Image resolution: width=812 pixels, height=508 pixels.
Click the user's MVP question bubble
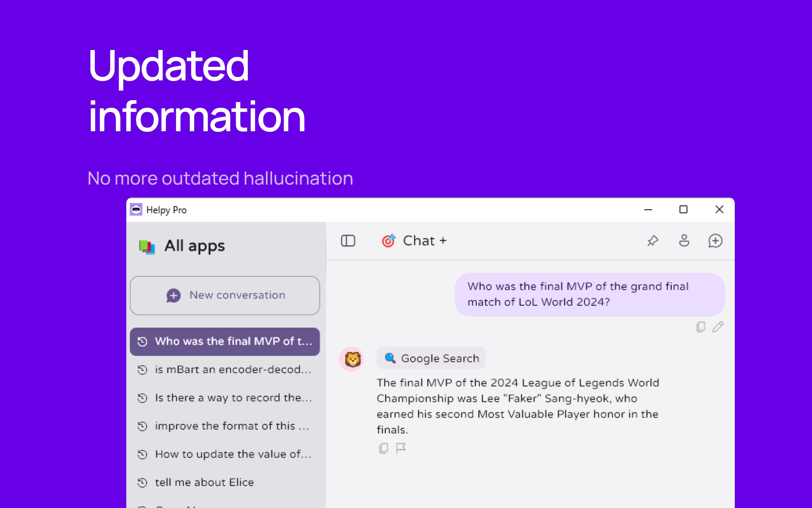(x=590, y=294)
